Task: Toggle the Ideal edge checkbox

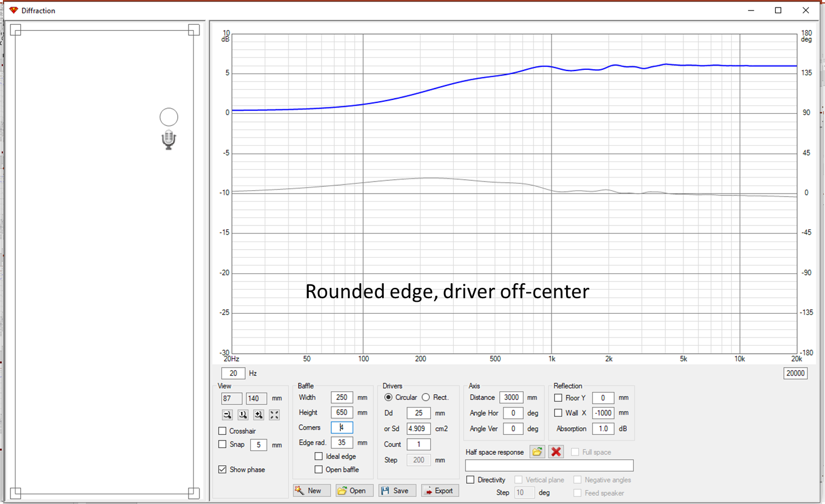Action: [x=319, y=456]
